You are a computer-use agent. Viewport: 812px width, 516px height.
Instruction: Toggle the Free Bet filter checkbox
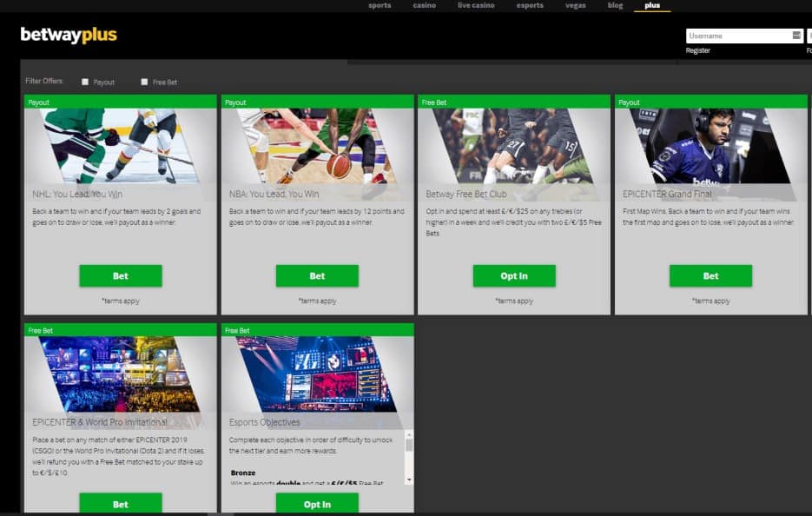[x=144, y=82]
